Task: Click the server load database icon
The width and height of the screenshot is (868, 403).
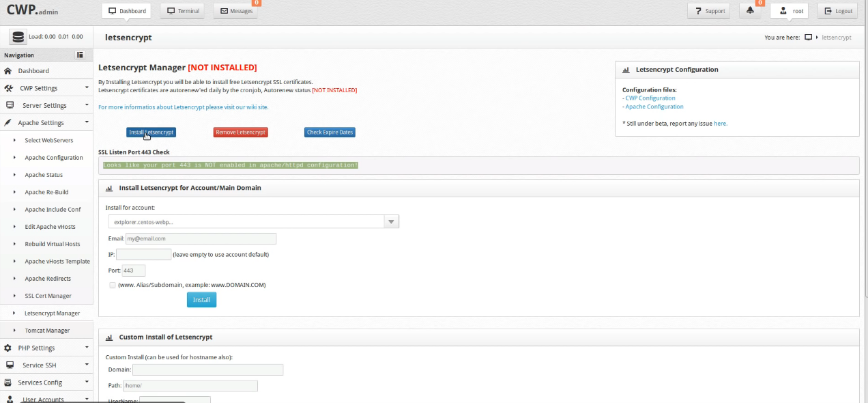Action: pyautogui.click(x=18, y=37)
